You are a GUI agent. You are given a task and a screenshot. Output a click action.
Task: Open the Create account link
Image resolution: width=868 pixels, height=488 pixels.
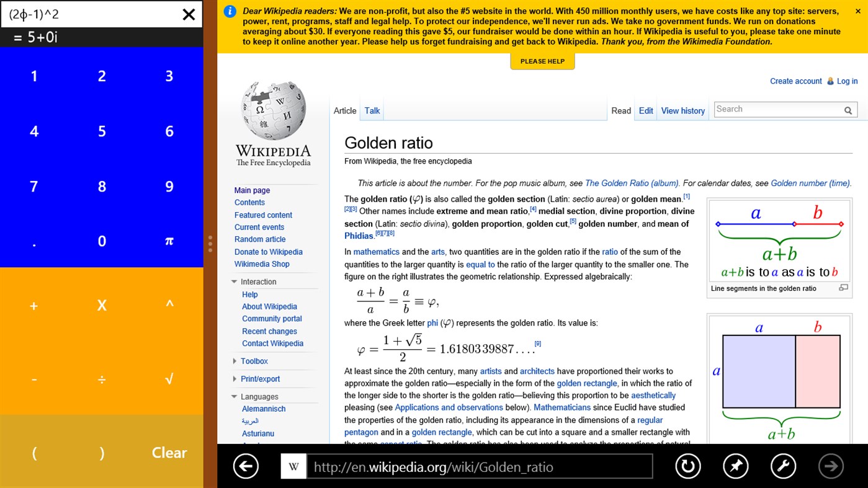coord(795,81)
